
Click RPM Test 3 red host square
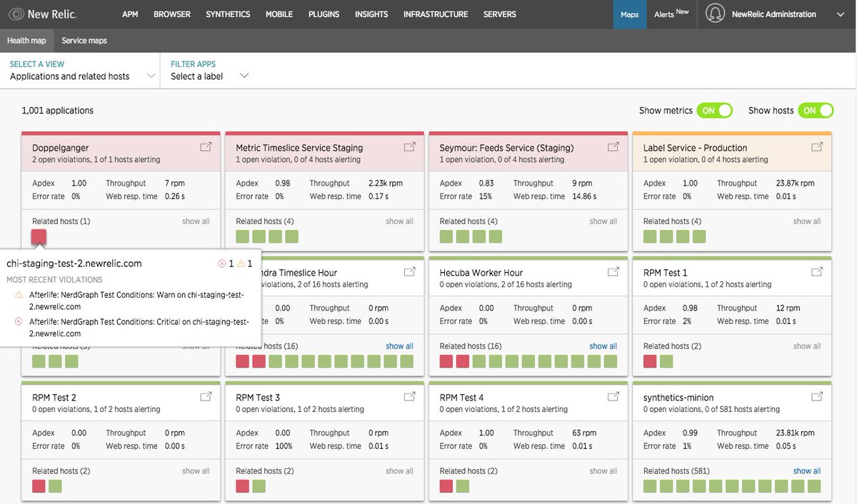243,486
